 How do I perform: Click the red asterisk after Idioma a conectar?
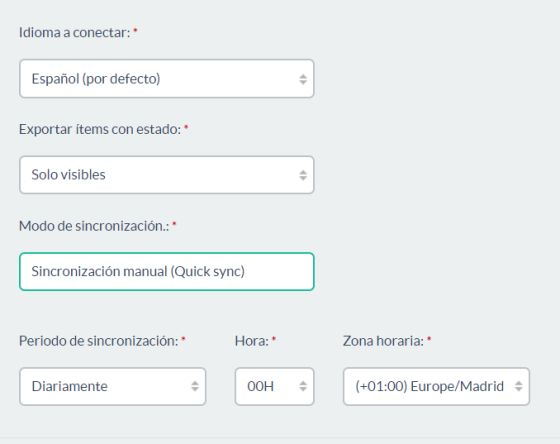[135, 30]
